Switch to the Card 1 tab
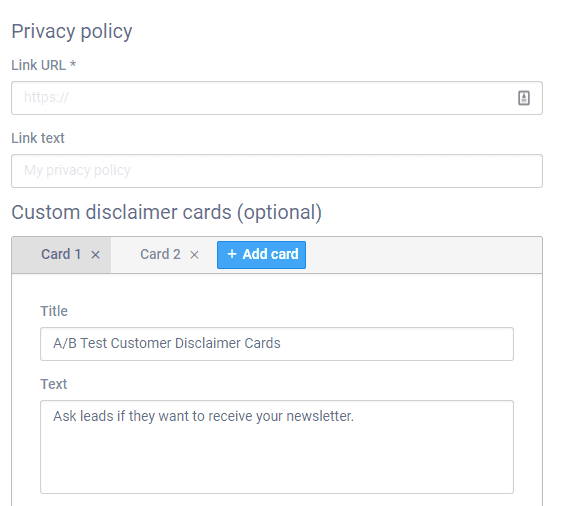561x506 pixels. tap(61, 255)
